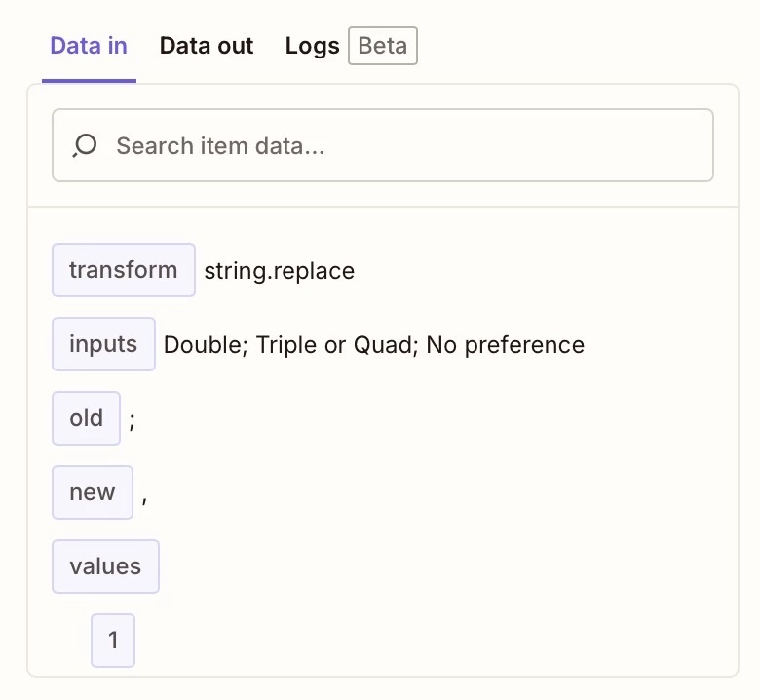Image resolution: width=760 pixels, height=700 pixels.
Task: Expand the values key label
Action: 105,566
